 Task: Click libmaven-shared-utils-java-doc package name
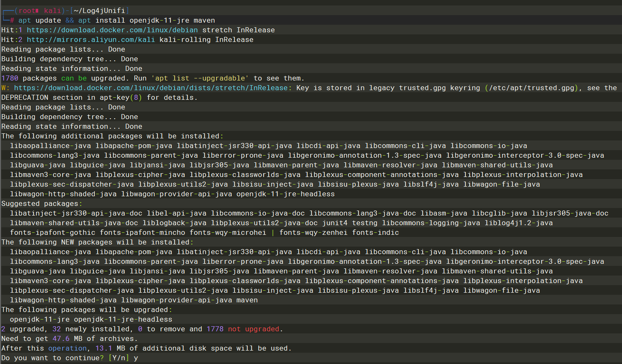(x=74, y=223)
